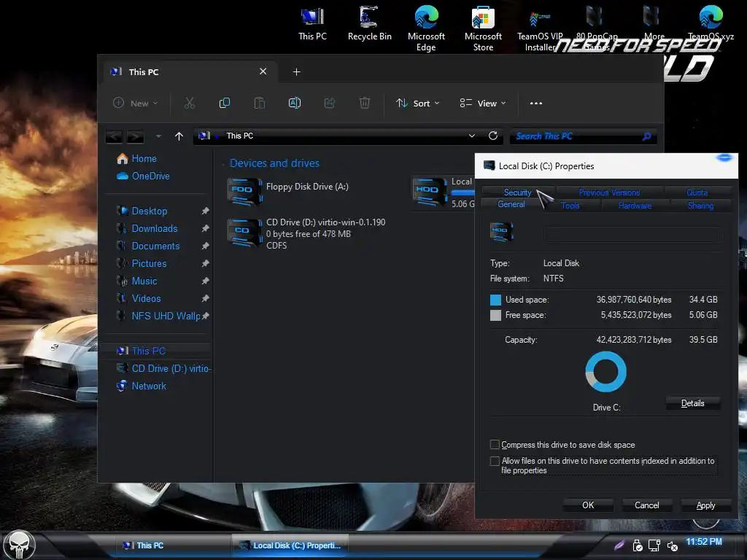Open recent locations dropdown arrow

tap(158, 136)
